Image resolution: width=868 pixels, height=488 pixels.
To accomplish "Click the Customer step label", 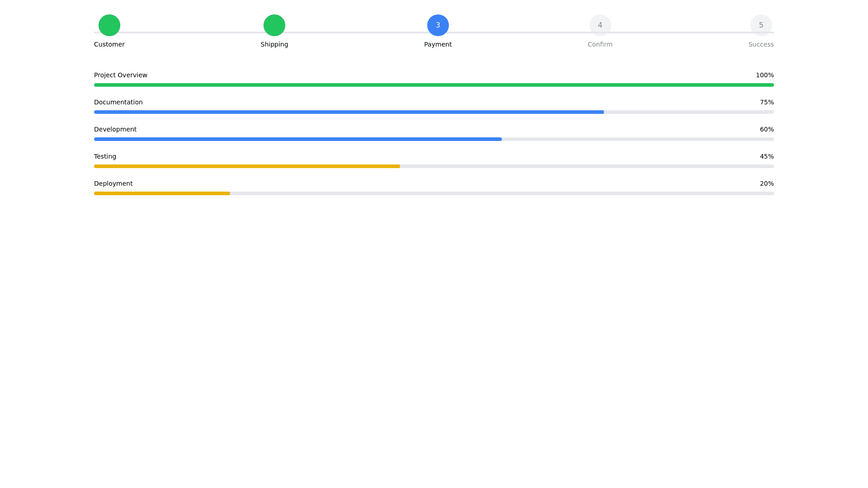I will point(109,44).
